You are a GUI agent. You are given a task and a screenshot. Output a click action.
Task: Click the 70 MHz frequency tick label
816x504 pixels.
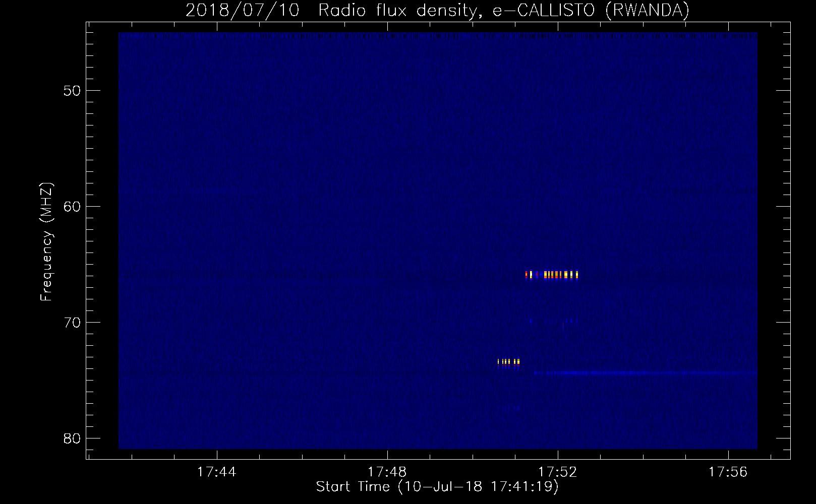tap(73, 323)
